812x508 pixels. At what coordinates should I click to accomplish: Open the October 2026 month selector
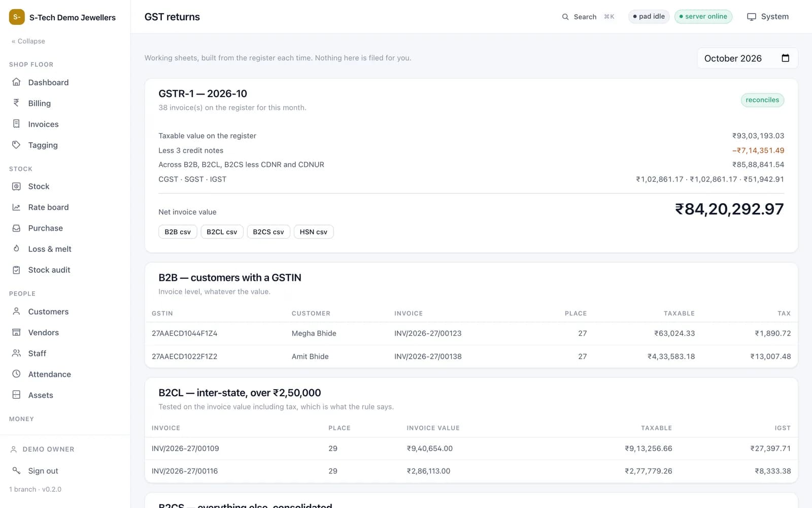click(747, 58)
